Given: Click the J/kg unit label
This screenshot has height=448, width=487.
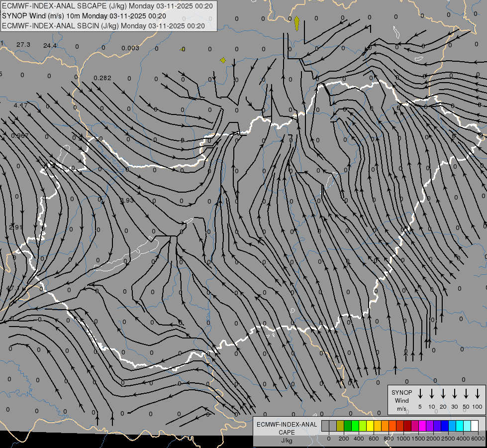Looking at the screenshot, I should pos(287,441).
